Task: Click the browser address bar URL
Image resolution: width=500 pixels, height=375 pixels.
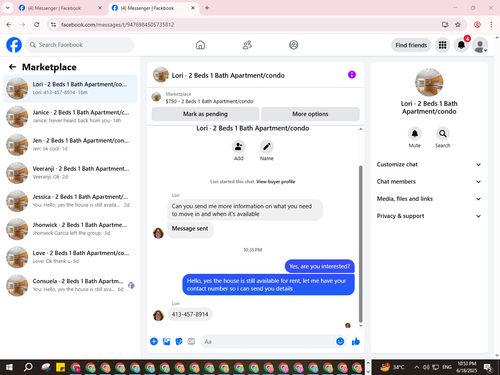Action: 117,25
